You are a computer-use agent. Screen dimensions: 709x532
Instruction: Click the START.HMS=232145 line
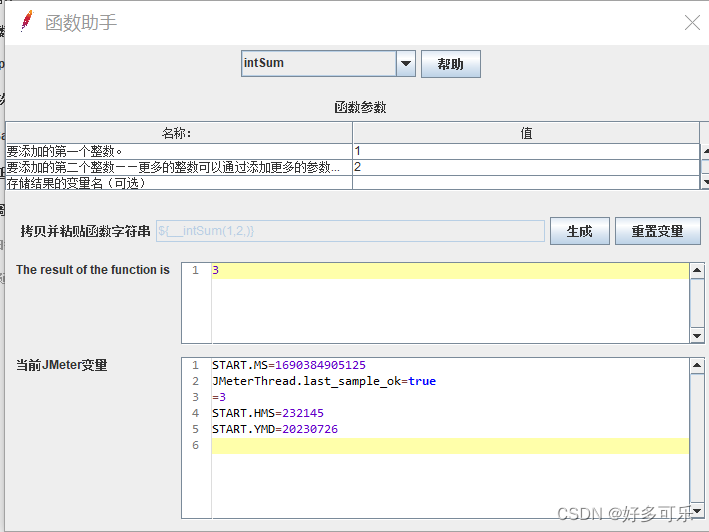point(268,413)
